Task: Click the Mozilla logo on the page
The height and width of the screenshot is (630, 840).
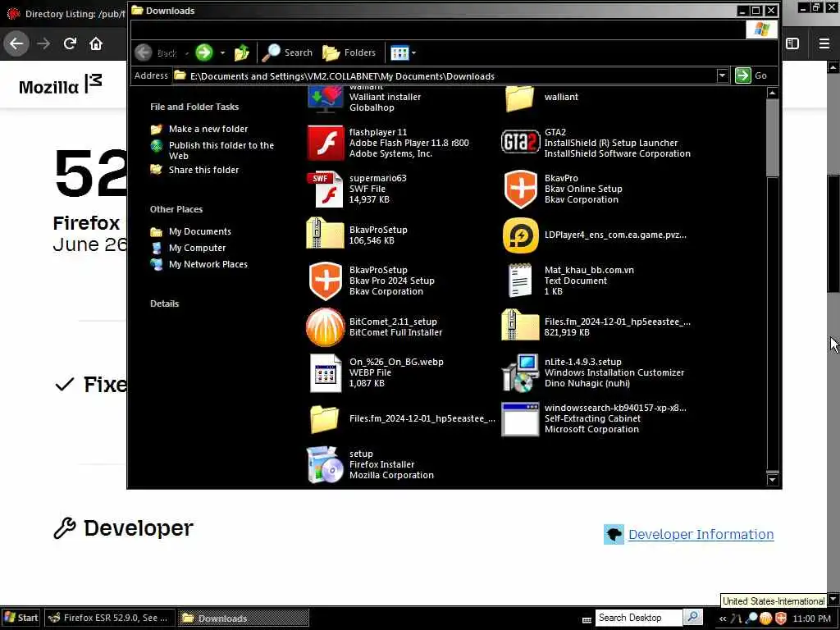Action: pyautogui.click(x=60, y=85)
